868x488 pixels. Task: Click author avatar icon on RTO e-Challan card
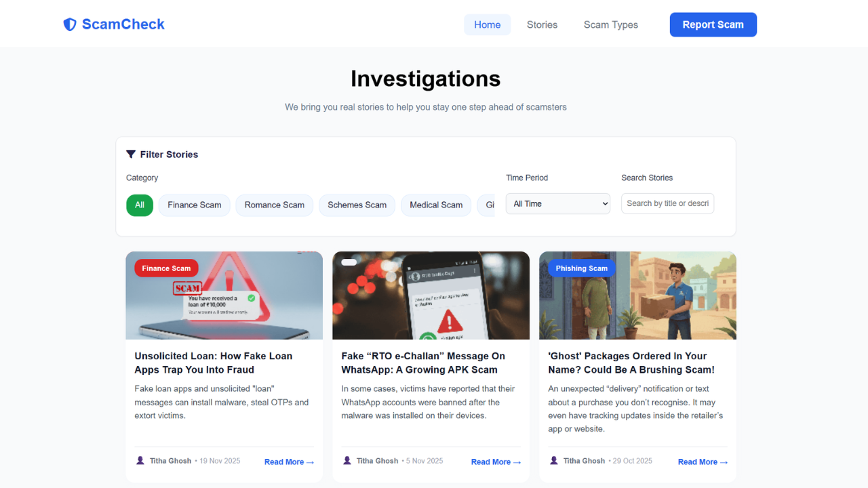point(347,461)
